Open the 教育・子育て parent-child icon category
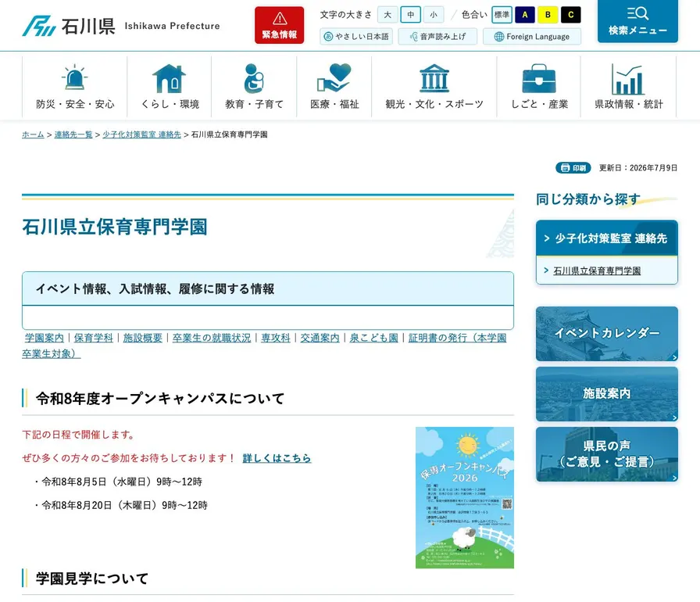 point(254,87)
